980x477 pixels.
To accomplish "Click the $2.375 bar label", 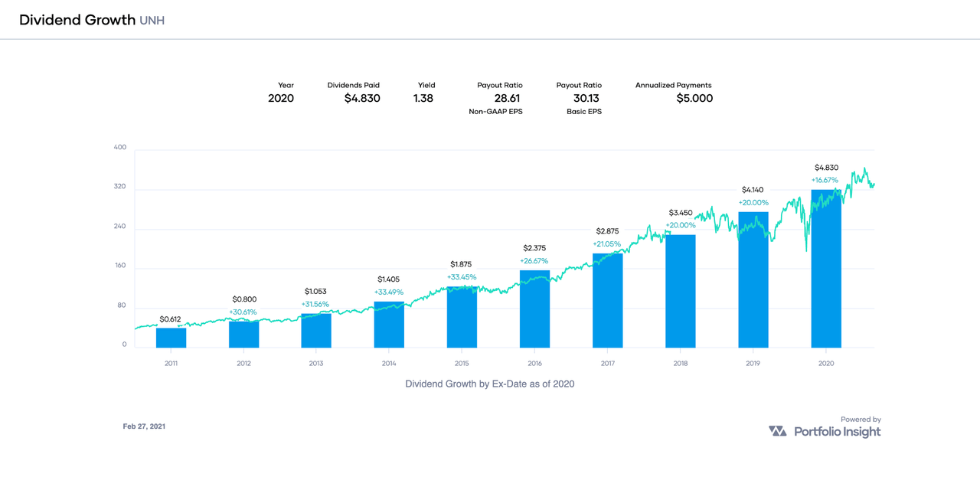I will (534, 248).
